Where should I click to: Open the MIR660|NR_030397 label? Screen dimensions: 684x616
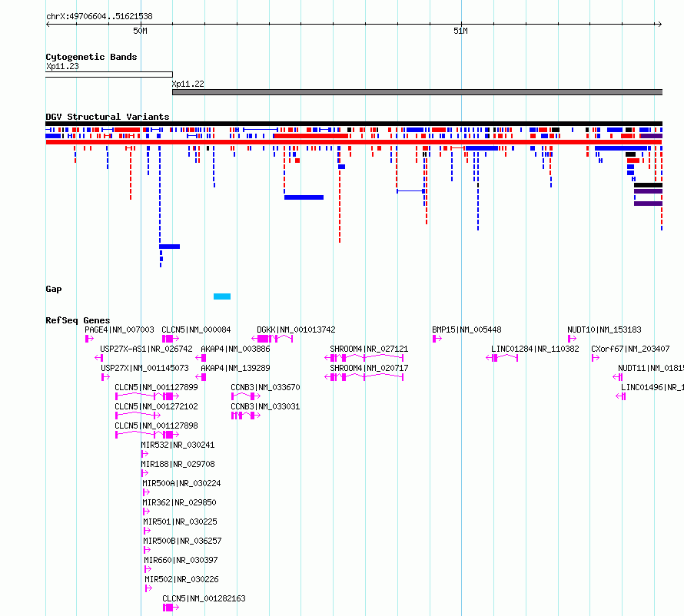[181, 560]
